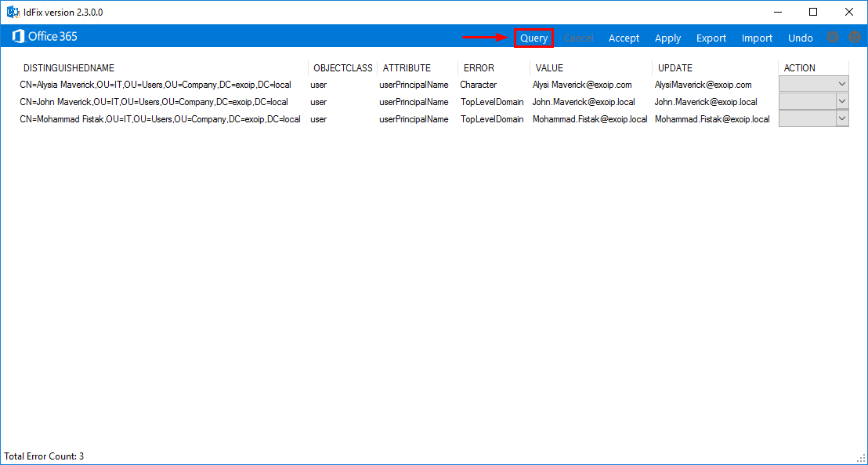
Task: Open the Action dropdown for John Maverick
Action: click(843, 101)
